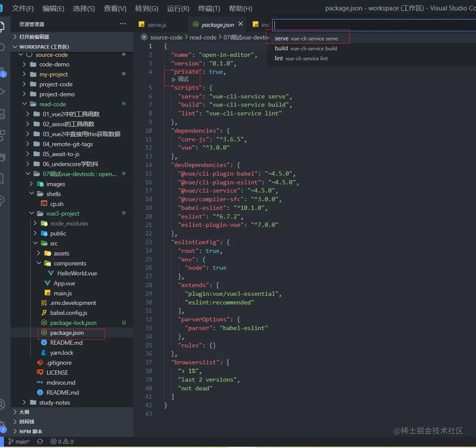Click the ▷ 调试 debug code lens

(180, 79)
